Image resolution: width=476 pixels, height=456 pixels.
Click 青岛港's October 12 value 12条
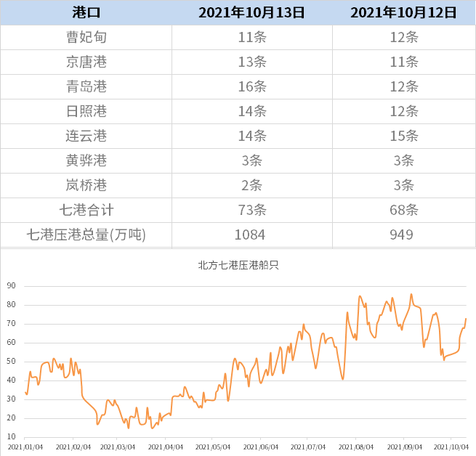pos(404,86)
